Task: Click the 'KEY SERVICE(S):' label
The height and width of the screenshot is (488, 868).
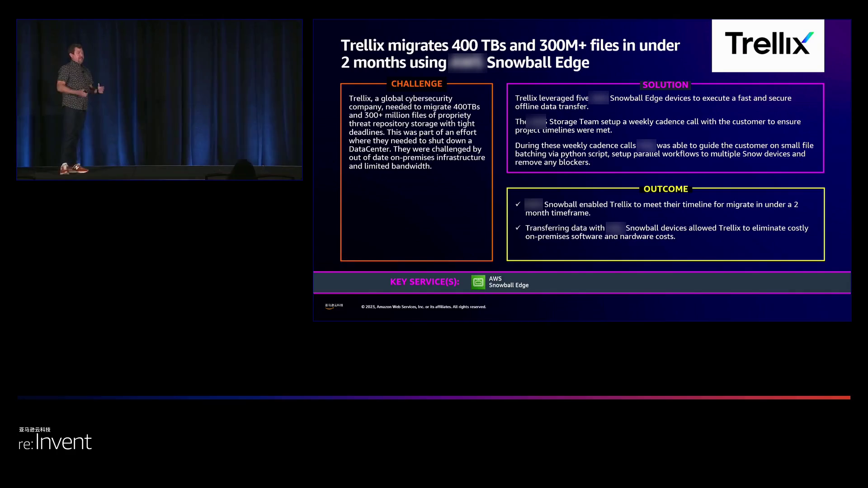Action: (x=425, y=282)
